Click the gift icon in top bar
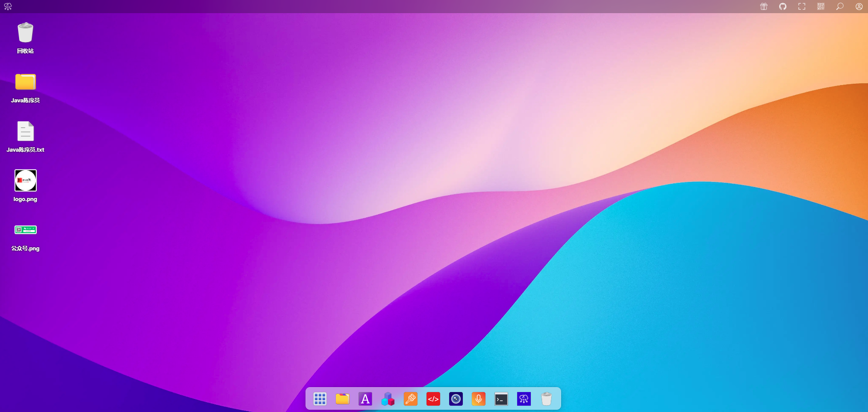868x412 pixels. (764, 6)
